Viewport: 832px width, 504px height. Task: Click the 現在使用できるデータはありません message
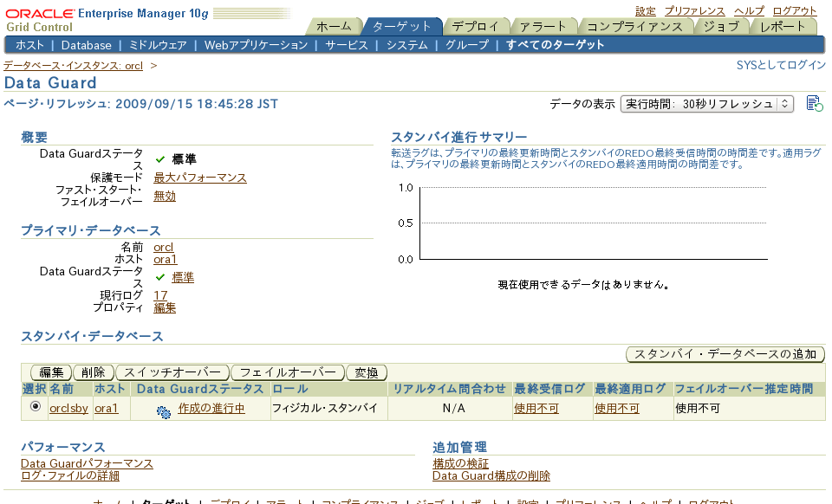click(583, 285)
